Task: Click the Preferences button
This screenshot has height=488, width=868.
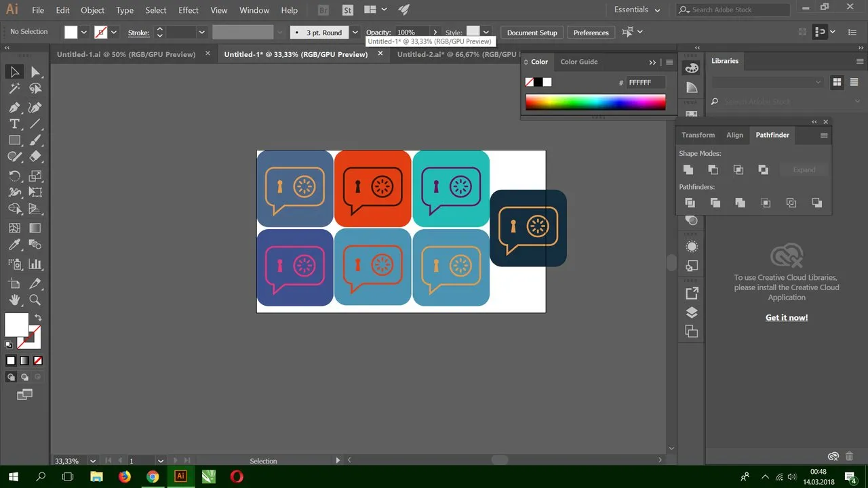Action: [591, 33]
